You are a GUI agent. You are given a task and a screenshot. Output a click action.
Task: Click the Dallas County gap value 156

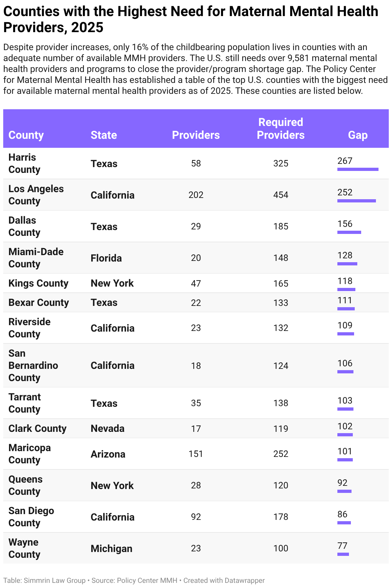pyautogui.click(x=345, y=224)
